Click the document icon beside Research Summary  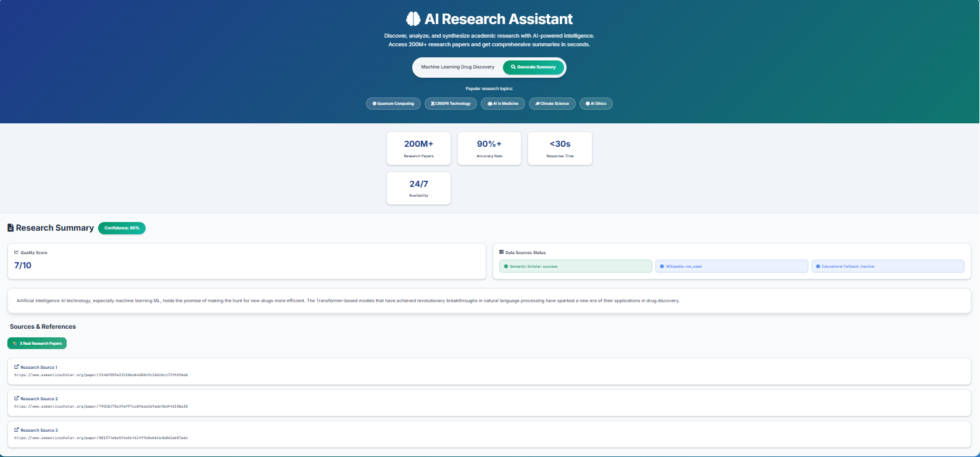pos(10,228)
